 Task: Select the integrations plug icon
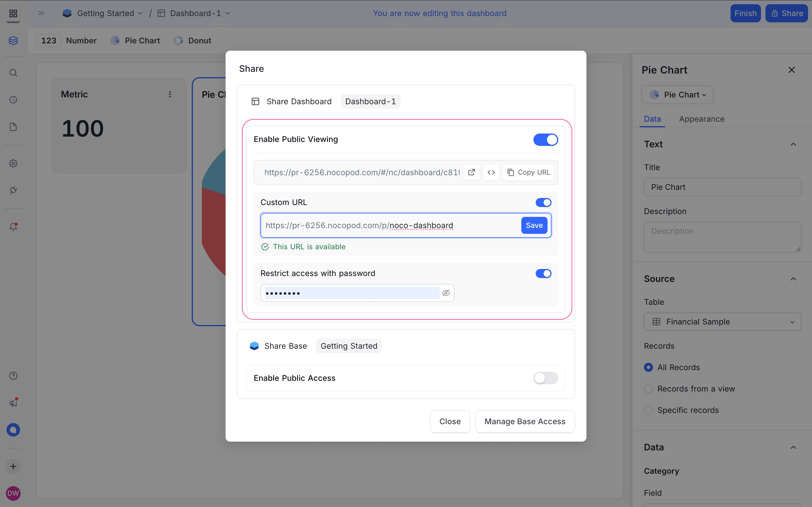click(13, 190)
